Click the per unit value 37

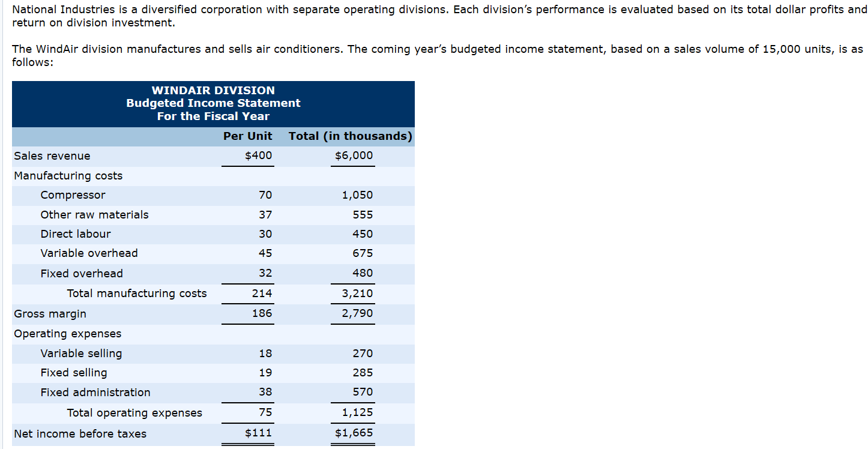coord(265,215)
